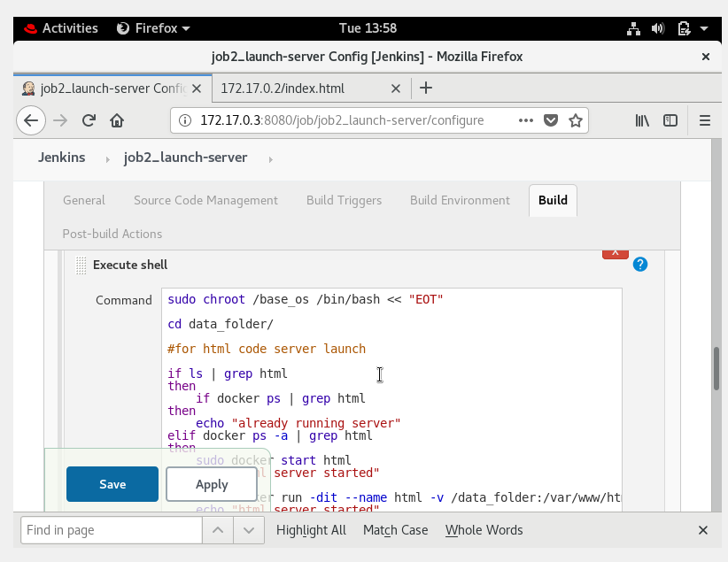Switch to Build Triggers tab
The height and width of the screenshot is (562, 728).
point(344,201)
